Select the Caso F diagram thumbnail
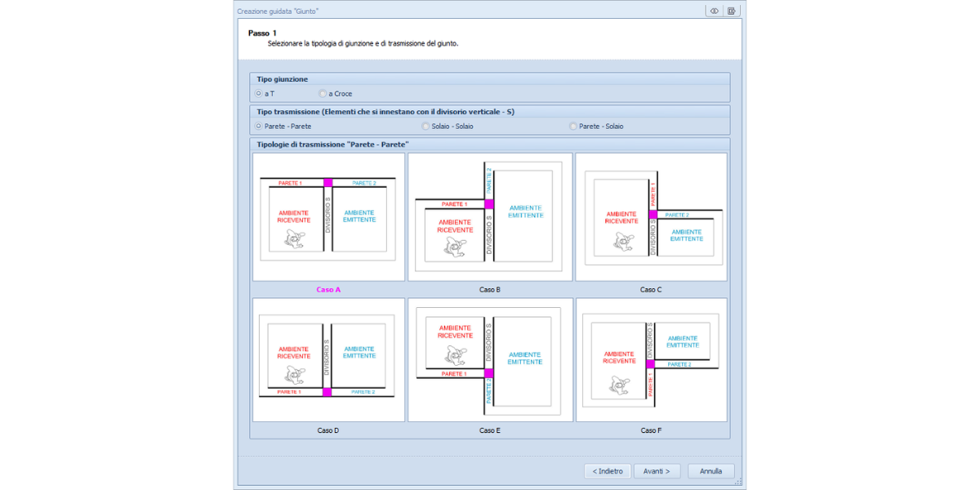The height and width of the screenshot is (490, 980). pos(651,359)
